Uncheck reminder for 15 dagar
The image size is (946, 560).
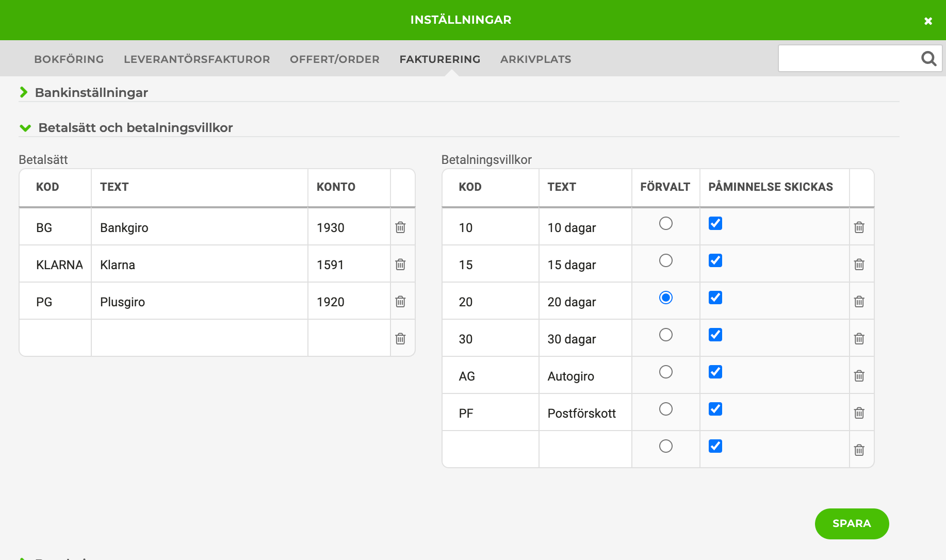click(x=715, y=260)
